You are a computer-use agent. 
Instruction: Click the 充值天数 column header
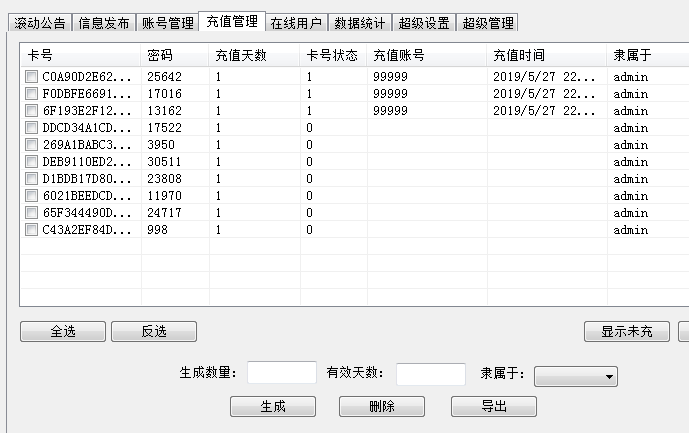click(254, 55)
